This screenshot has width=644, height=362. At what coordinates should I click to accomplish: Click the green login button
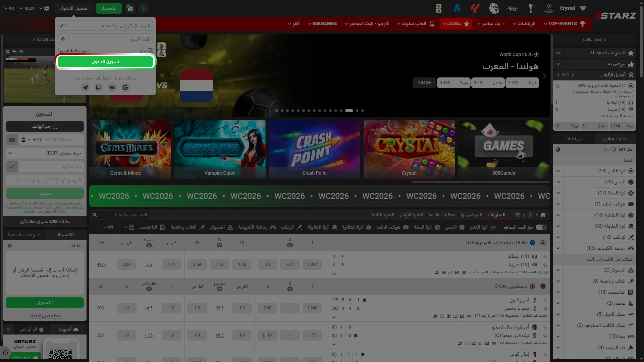click(x=105, y=62)
